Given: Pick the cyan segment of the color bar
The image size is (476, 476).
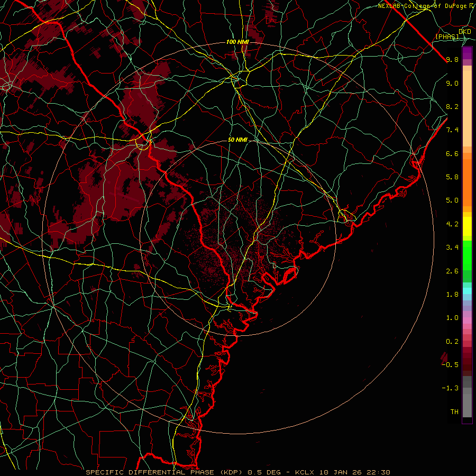Looking at the screenshot, I should coord(467,291).
